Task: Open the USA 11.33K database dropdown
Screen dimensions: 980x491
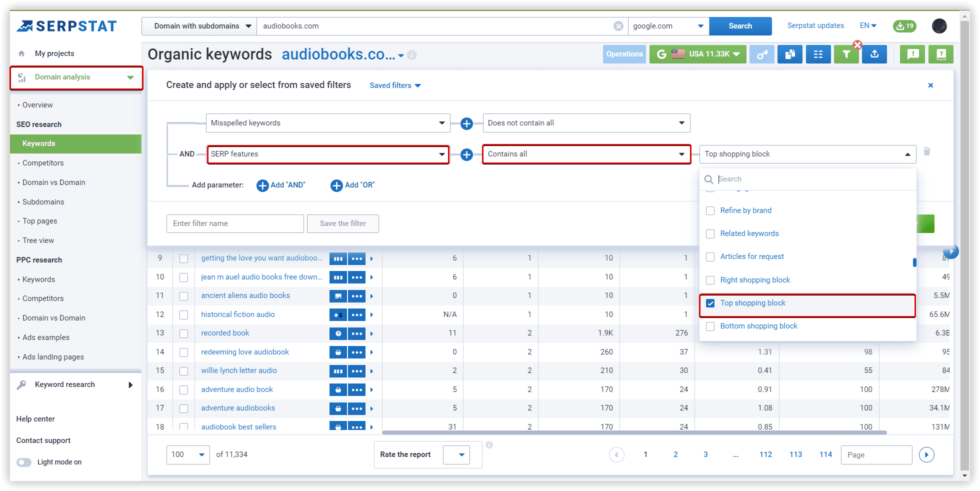Action: (698, 54)
